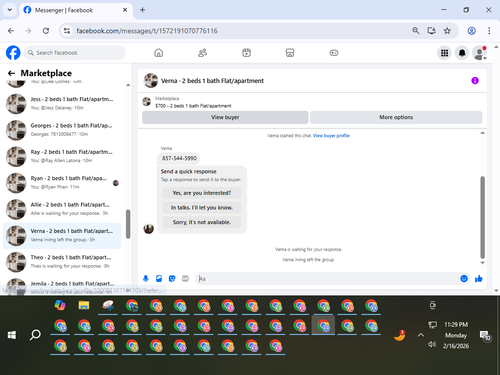
Task: Open the Reels video icon
Action: click(246, 53)
